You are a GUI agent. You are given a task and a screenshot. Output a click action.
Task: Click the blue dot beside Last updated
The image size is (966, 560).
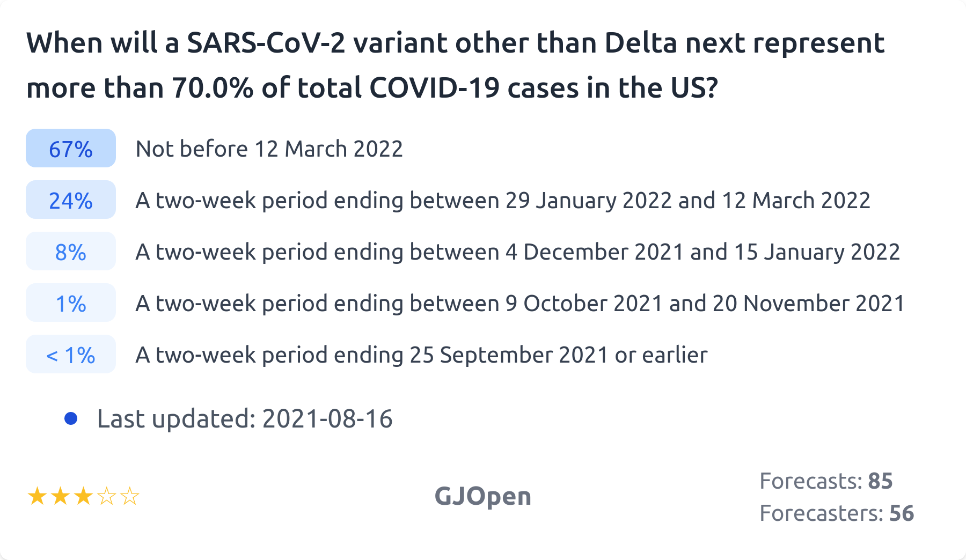(x=71, y=418)
